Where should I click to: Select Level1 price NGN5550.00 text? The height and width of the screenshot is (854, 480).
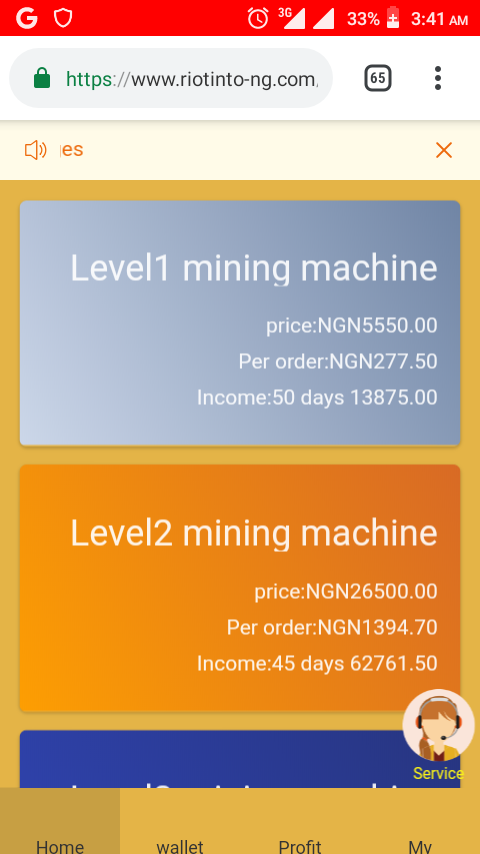coord(351,326)
